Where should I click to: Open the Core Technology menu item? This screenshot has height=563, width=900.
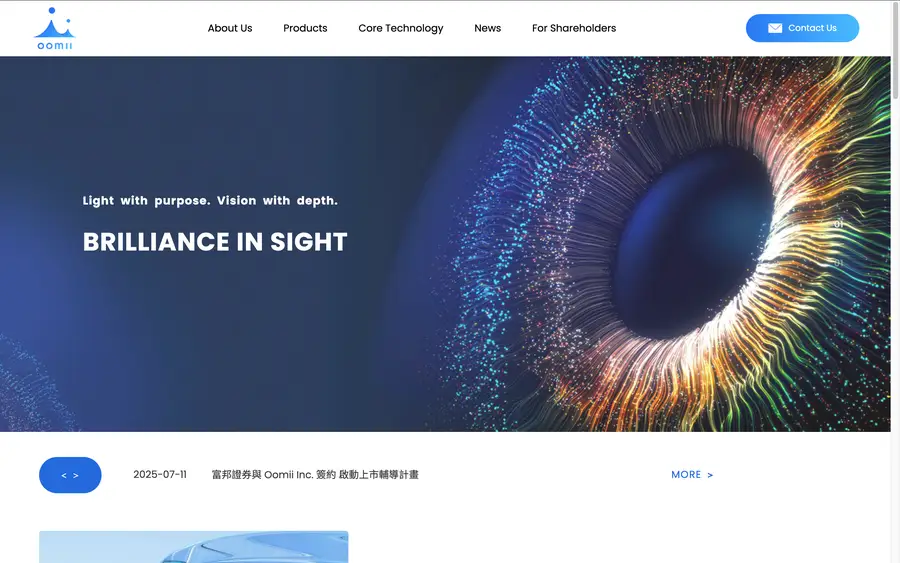pos(401,28)
